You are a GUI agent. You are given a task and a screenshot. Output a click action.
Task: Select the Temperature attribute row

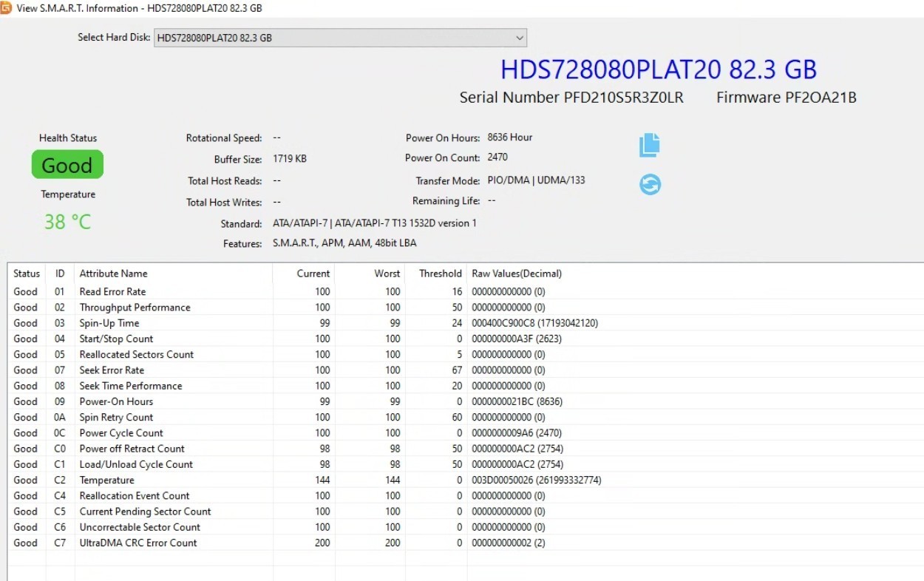tap(466, 480)
